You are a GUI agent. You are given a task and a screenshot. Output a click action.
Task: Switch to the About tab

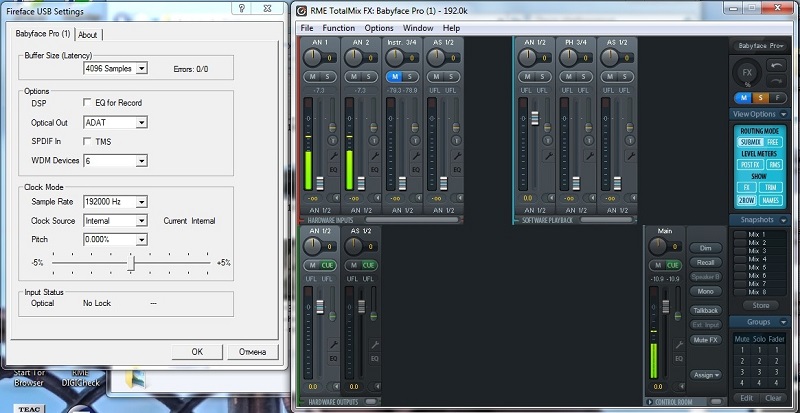(88, 34)
